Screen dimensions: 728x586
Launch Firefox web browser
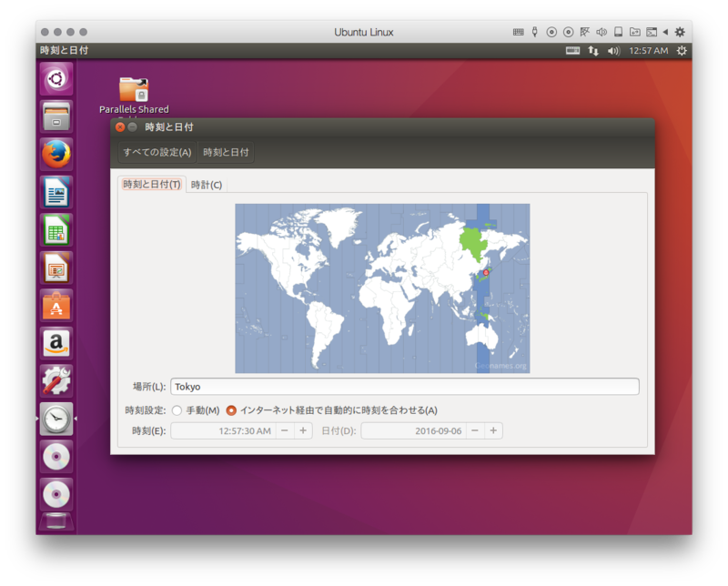click(x=56, y=154)
